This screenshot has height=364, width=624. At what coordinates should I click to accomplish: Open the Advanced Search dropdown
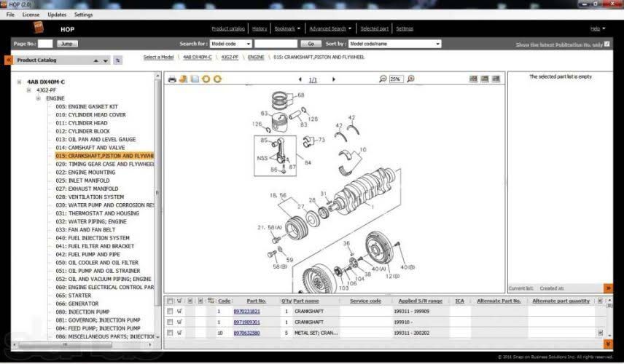(x=330, y=28)
